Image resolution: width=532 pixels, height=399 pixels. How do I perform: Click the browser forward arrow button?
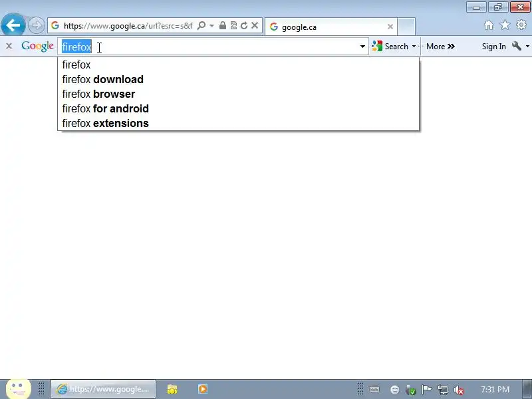pos(36,25)
